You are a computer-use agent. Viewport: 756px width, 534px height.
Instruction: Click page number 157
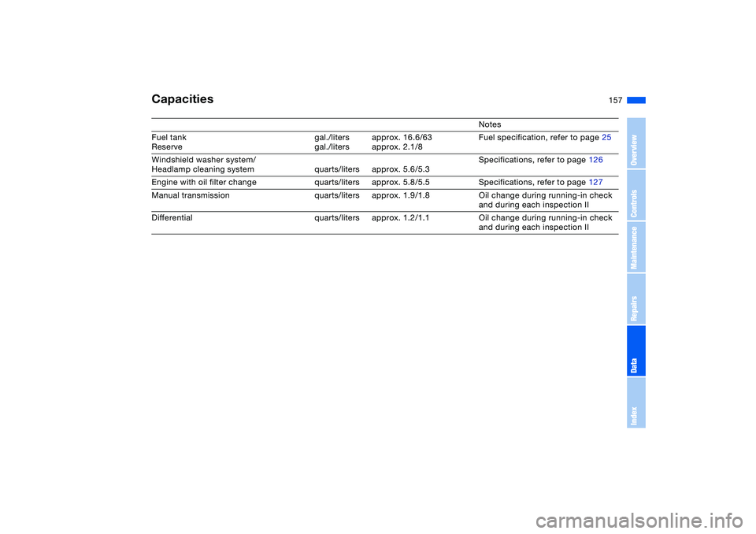click(615, 100)
